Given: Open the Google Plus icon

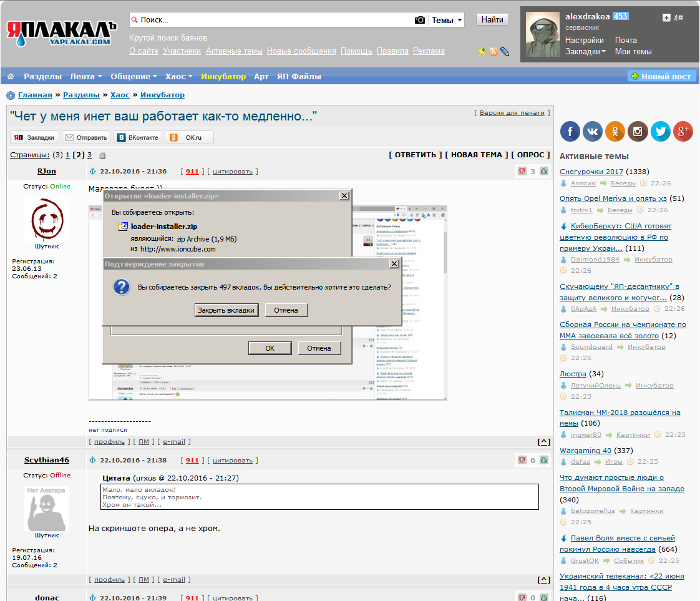Looking at the screenshot, I should coord(683,131).
